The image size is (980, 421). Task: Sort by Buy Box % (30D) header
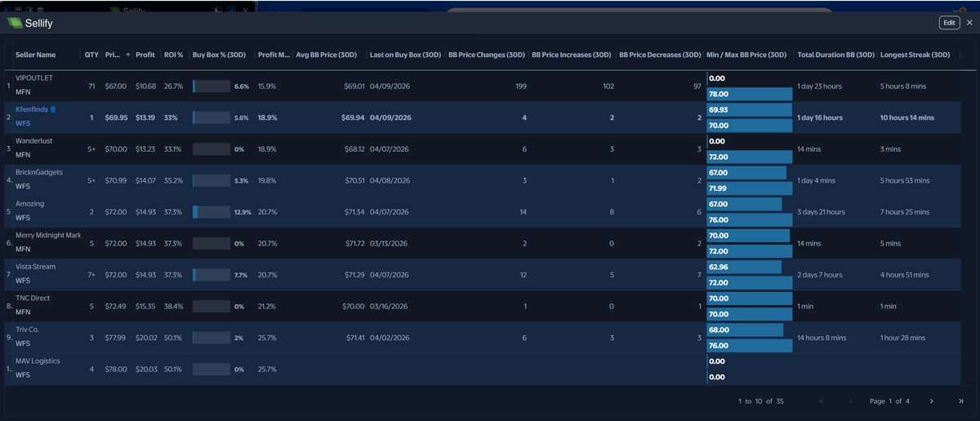219,55
